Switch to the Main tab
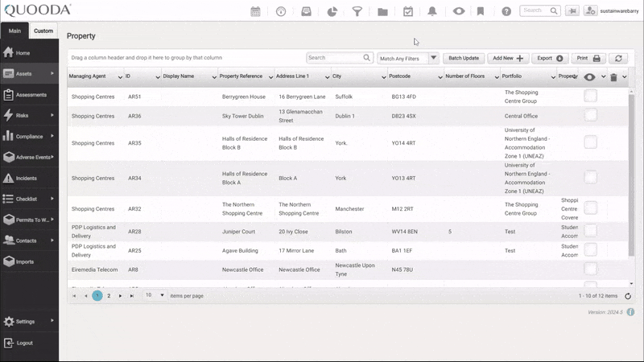644x362 pixels. point(14,31)
